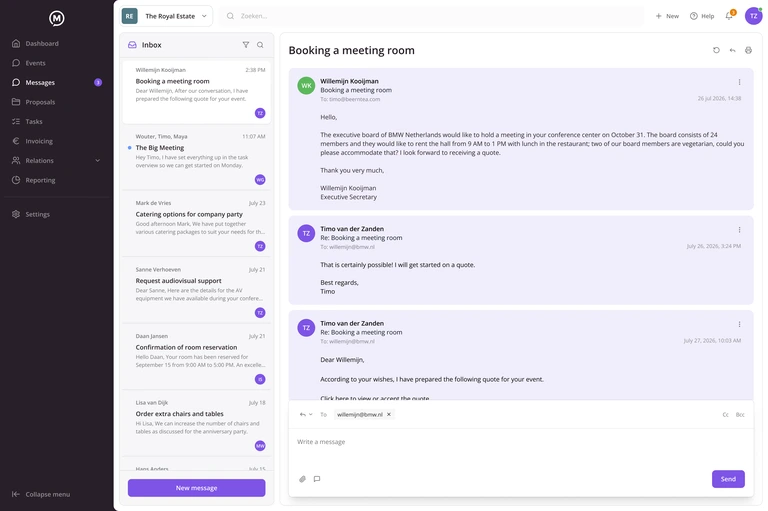Open Confirmation of room reservation message
768x511 pixels.
(x=196, y=357)
